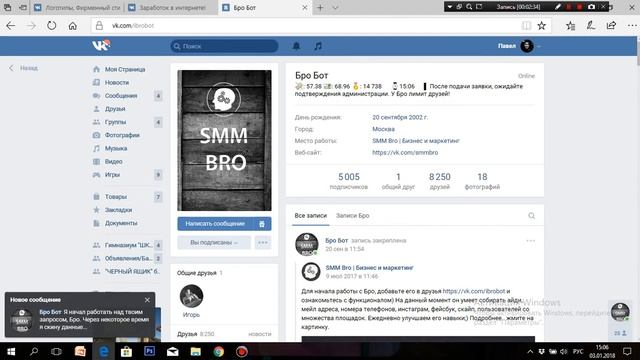Click the share icon in browser toolbar
This screenshot has width=640, height=360.
pos(611,26)
